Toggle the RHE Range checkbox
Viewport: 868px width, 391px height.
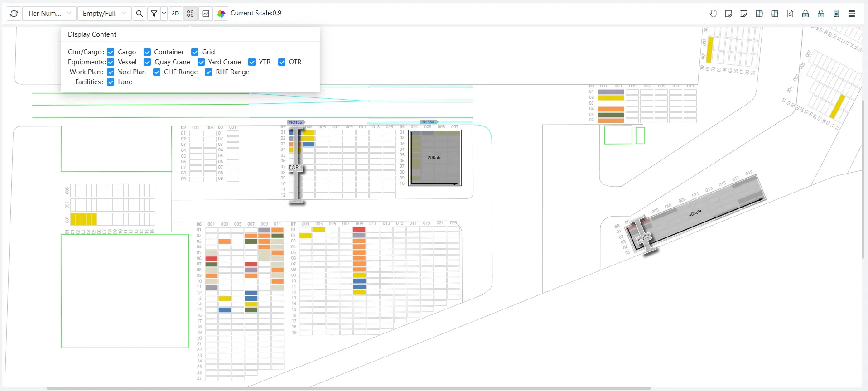tap(208, 72)
